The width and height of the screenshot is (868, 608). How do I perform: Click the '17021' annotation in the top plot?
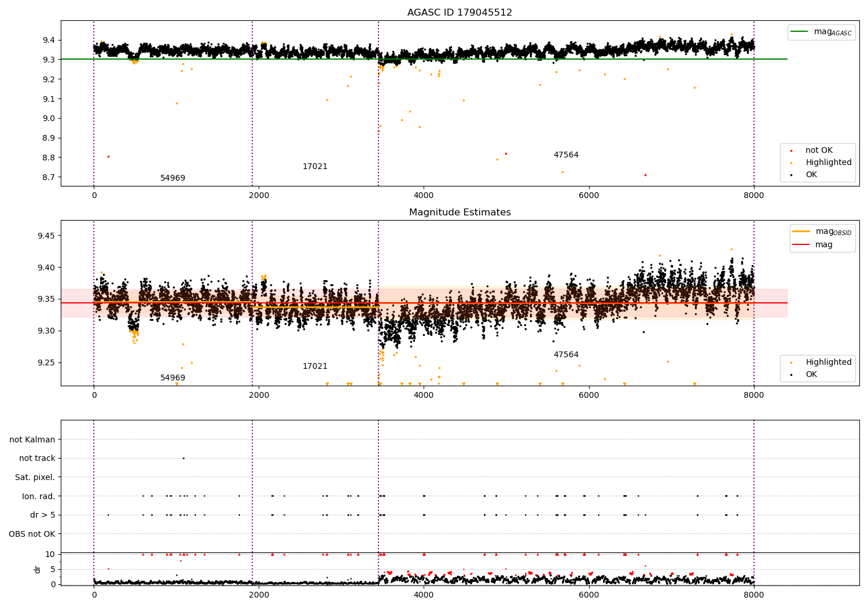[x=315, y=167]
